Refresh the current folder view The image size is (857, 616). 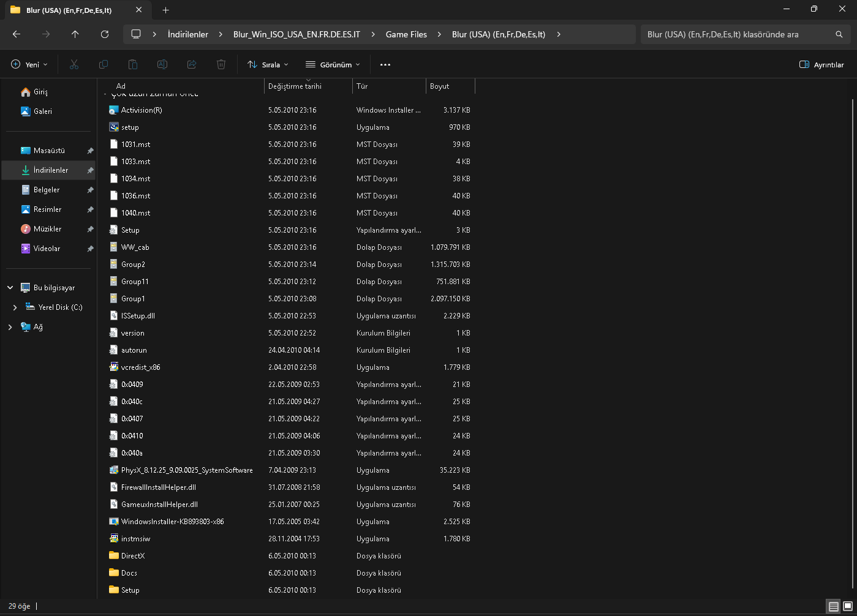click(105, 34)
